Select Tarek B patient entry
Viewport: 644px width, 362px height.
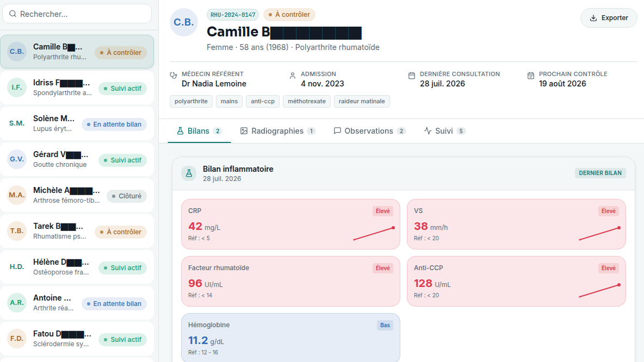point(77,230)
